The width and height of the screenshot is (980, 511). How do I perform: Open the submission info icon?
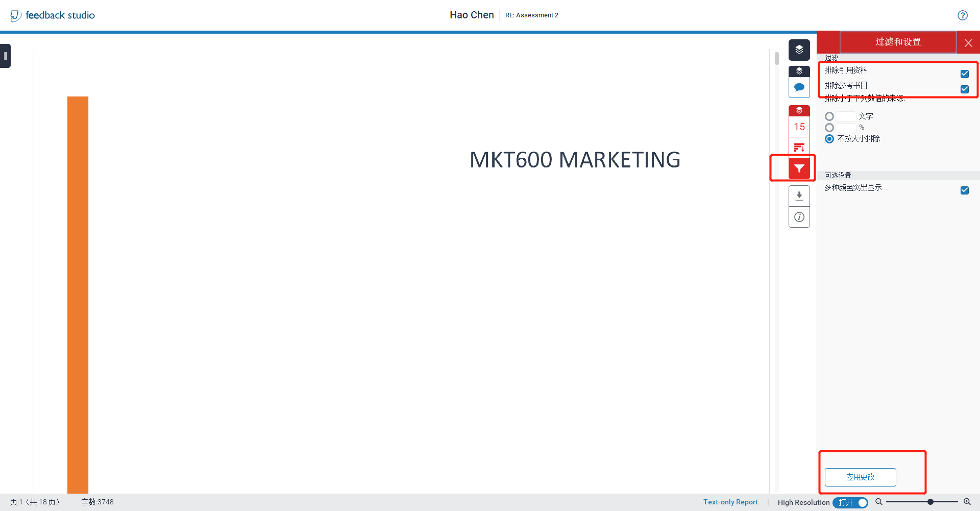[799, 217]
